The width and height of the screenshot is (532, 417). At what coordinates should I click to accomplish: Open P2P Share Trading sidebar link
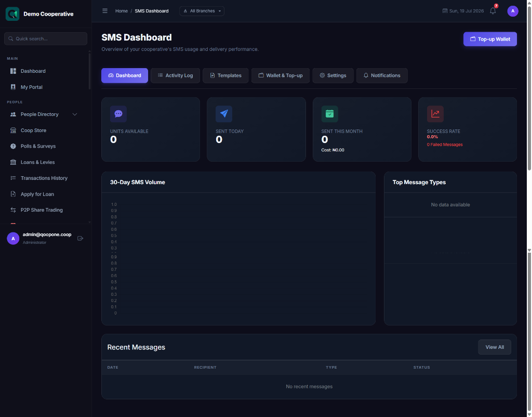(42, 210)
